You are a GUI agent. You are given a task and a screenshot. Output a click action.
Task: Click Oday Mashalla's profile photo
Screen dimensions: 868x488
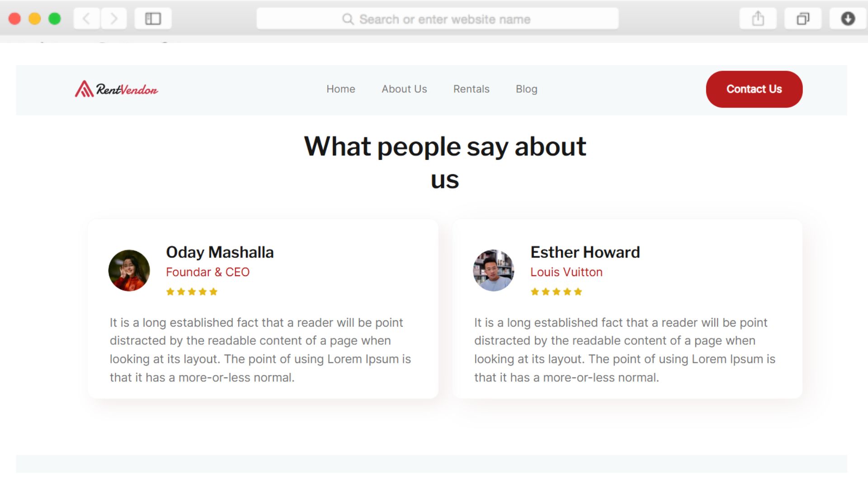[x=129, y=270]
